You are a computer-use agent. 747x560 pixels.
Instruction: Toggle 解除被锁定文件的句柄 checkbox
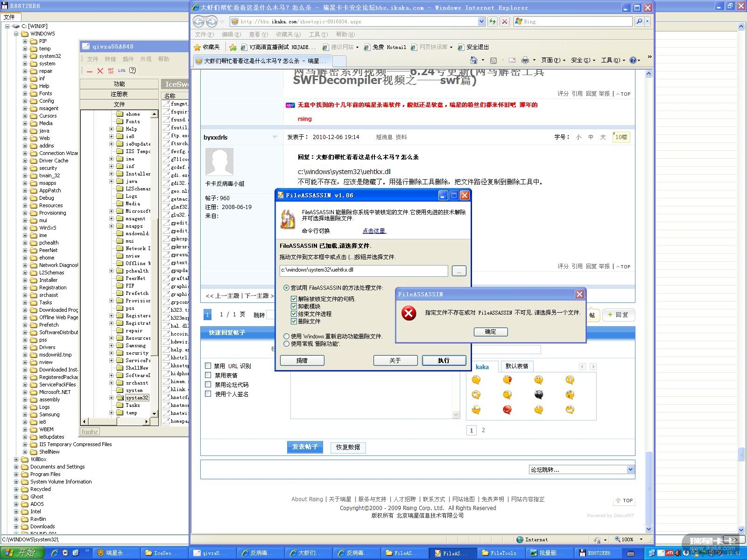(x=294, y=299)
